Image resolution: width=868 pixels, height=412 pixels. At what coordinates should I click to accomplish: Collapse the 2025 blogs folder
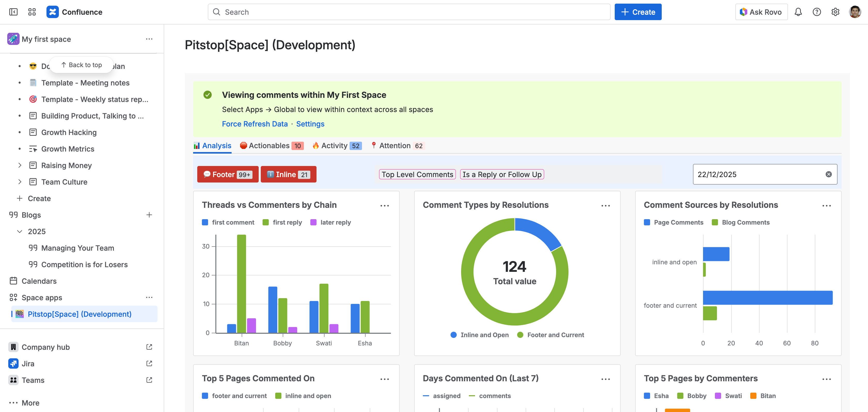(x=20, y=232)
